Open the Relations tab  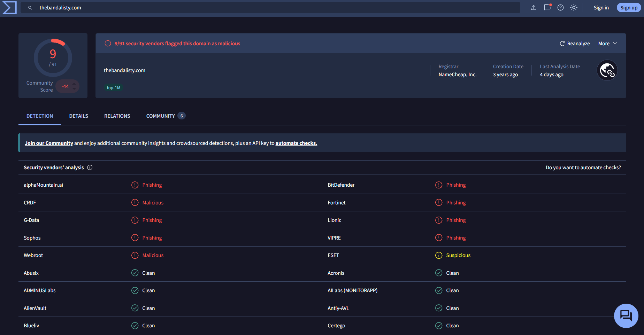point(117,116)
